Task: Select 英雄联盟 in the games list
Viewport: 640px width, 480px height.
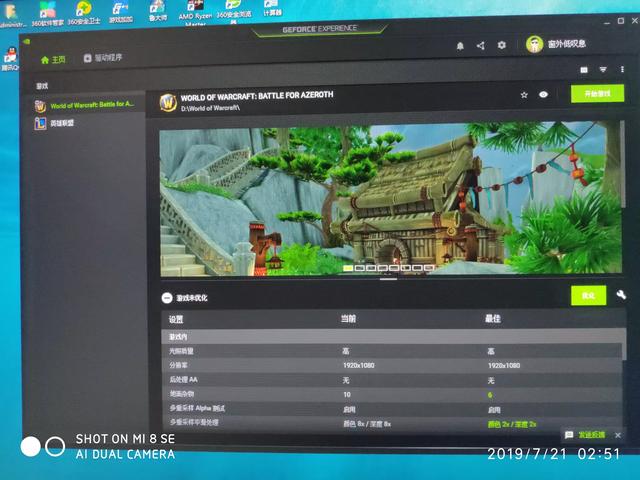Action: (x=60, y=123)
